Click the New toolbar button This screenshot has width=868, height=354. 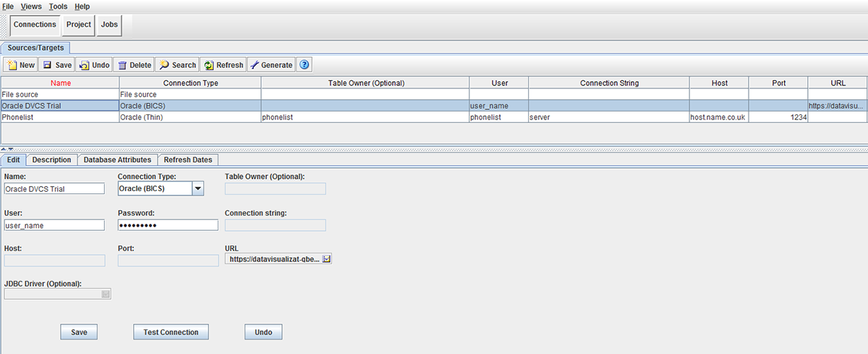tap(20, 65)
